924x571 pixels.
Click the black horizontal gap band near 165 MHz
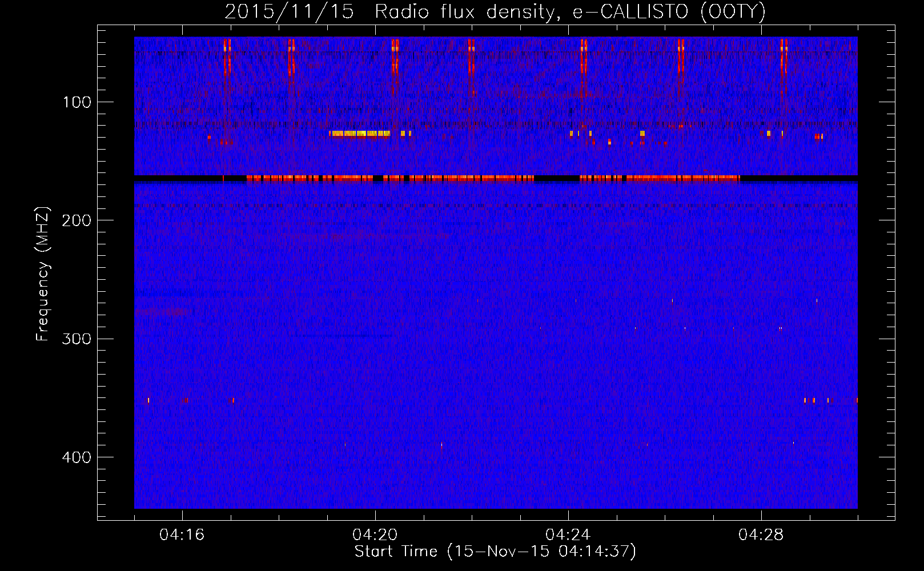tap(496, 178)
